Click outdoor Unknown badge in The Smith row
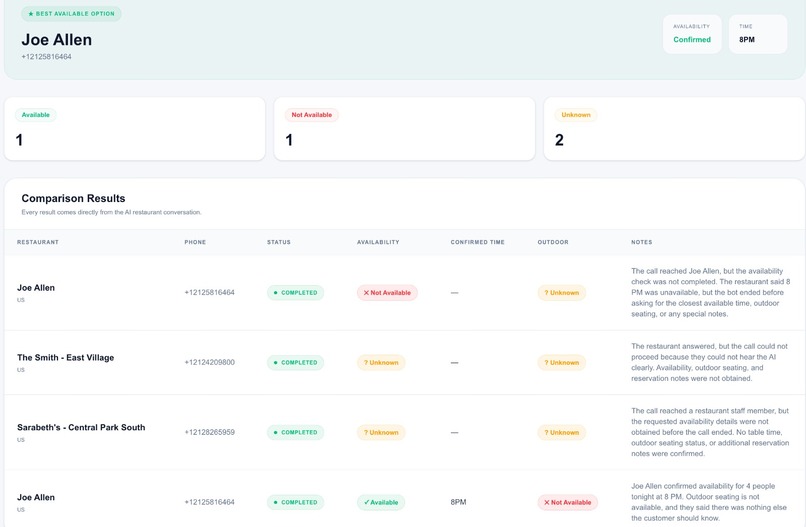Screen dimensions: 806x527 point(561,362)
